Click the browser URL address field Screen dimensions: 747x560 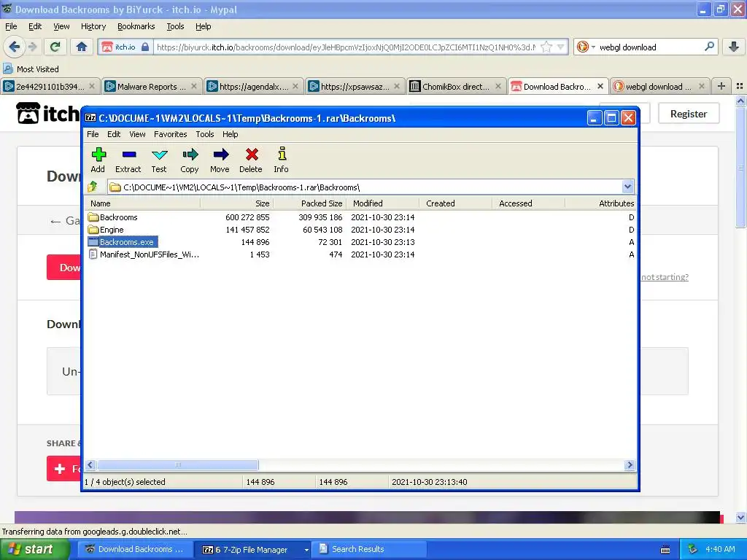[x=347, y=47]
